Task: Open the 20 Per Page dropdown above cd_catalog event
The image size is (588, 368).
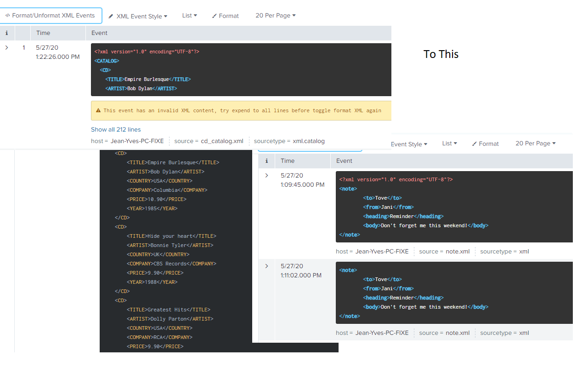Action: [276, 15]
